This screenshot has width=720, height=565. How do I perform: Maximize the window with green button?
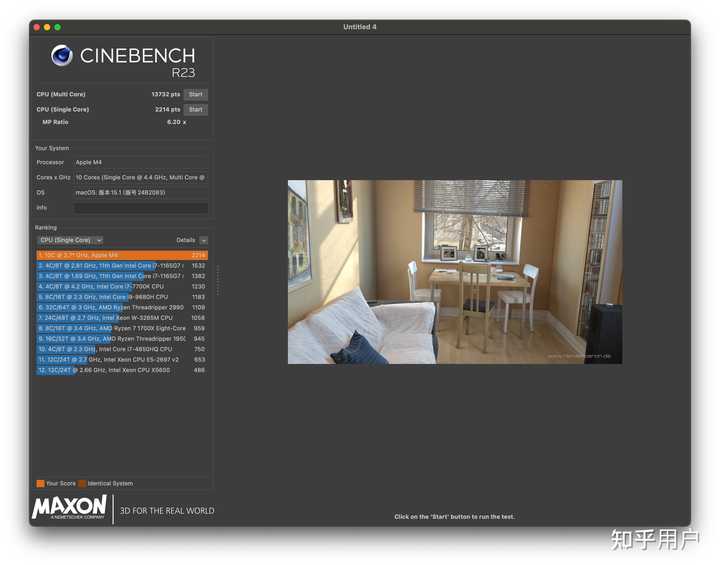[58, 27]
